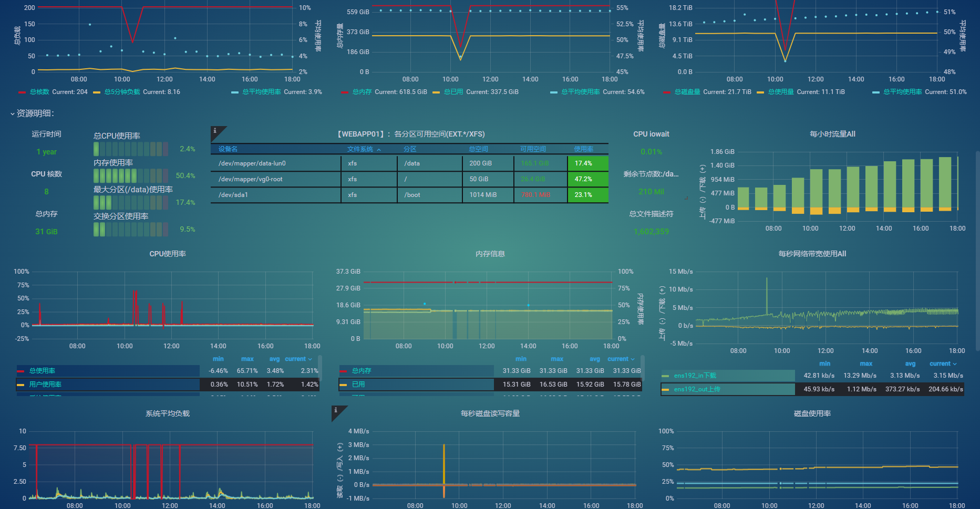This screenshot has width=980, height=509.
Task: Click the CPU使用率 legend scrollbar
Action: (x=320, y=368)
